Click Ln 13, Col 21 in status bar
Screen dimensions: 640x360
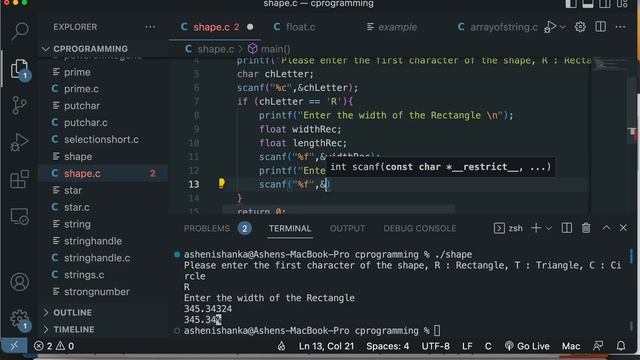(x=326, y=346)
